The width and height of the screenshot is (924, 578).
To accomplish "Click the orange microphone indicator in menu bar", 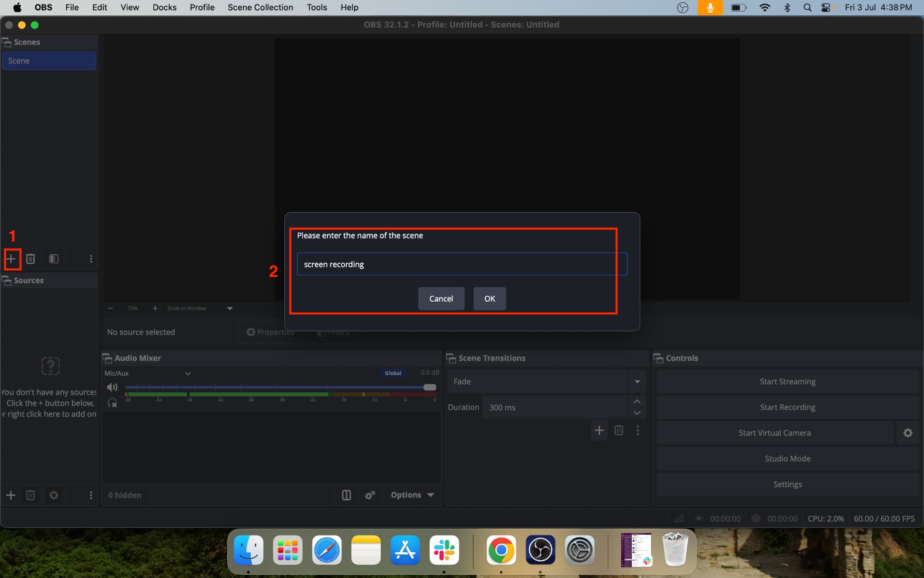I will tap(710, 8).
